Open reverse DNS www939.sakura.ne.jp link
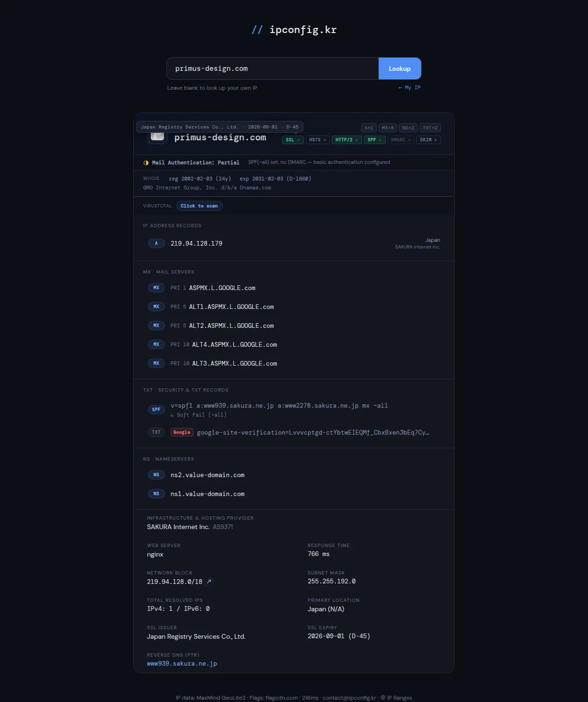588x702 pixels. click(x=182, y=664)
